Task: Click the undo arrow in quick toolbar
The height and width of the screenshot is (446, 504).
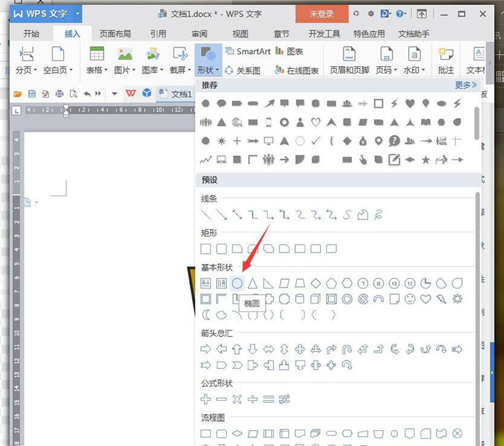Action: [87, 94]
